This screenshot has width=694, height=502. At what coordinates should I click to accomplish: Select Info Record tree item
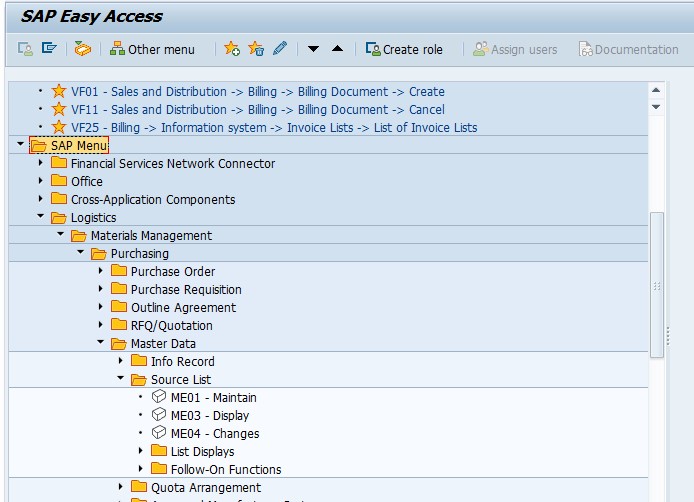pyautogui.click(x=183, y=362)
